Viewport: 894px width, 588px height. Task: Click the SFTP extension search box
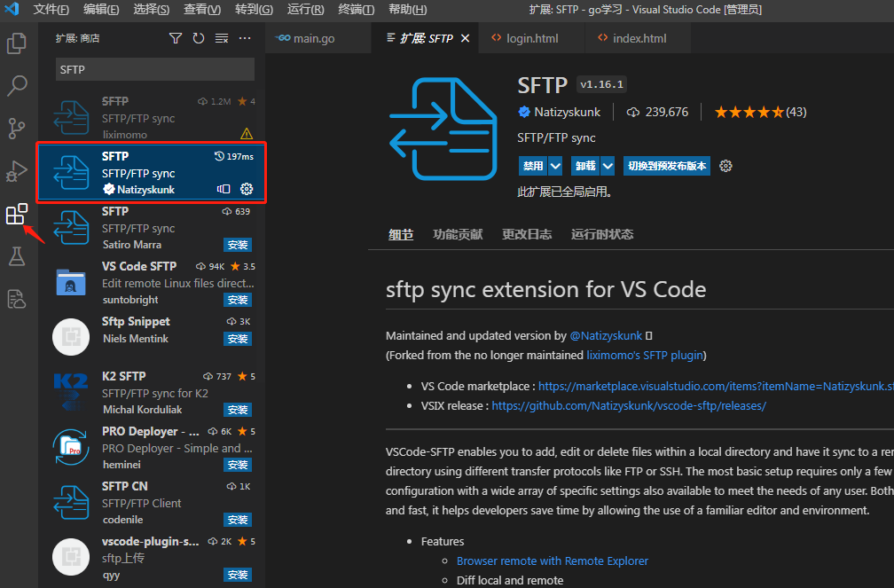pos(155,69)
